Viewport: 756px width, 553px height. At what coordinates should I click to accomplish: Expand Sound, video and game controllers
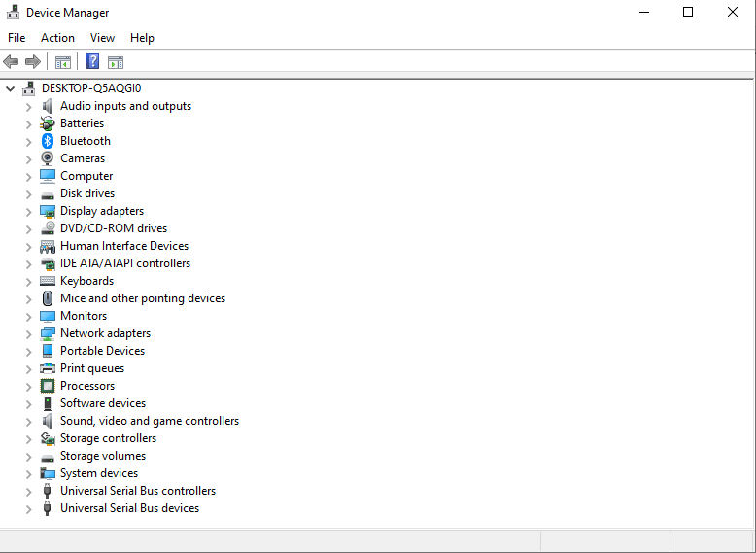tap(28, 421)
